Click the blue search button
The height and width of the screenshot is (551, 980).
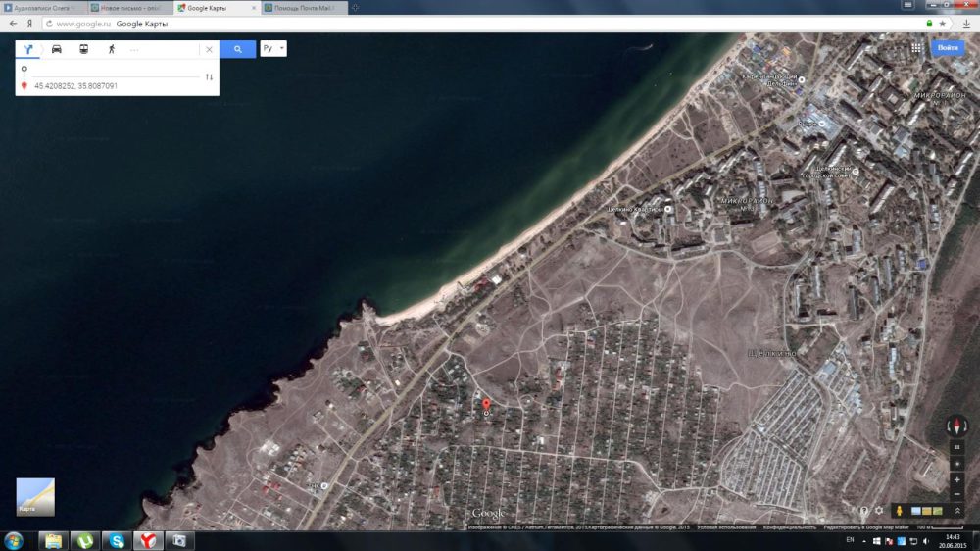pyautogui.click(x=237, y=49)
